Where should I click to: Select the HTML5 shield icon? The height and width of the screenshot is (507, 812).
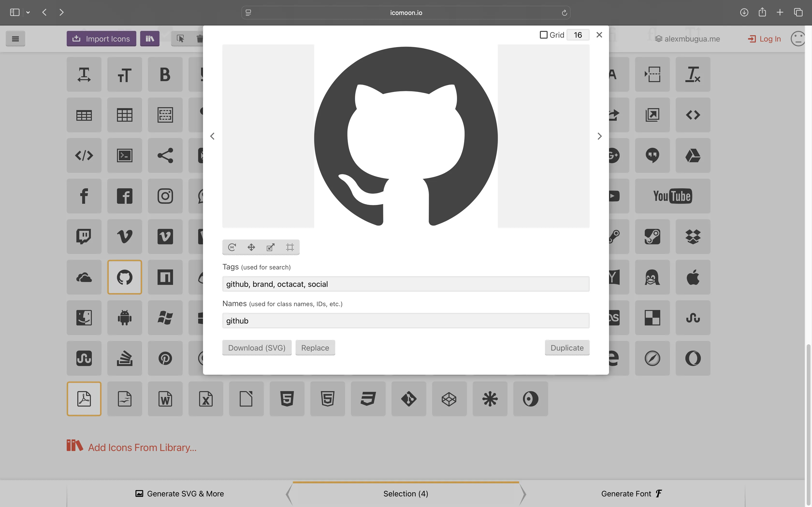click(x=287, y=399)
